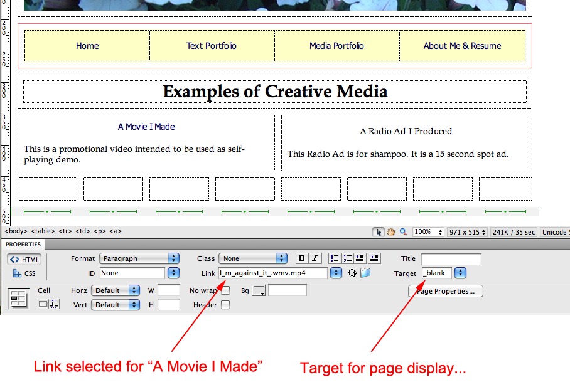
Task: Open the Format Paragraph dropdown
Action: click(138, 258)
